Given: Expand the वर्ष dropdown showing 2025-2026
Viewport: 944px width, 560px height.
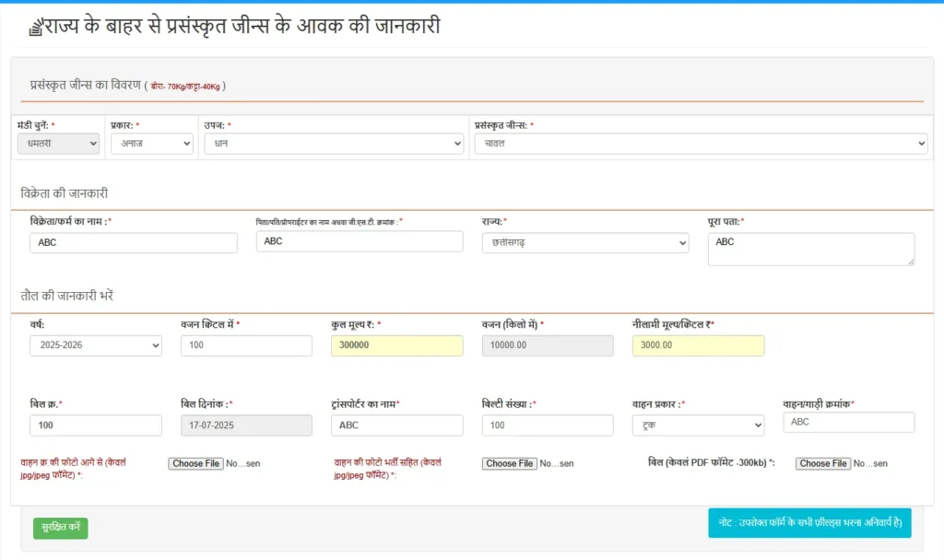Looking at the screenshot, I should point(96,345).
